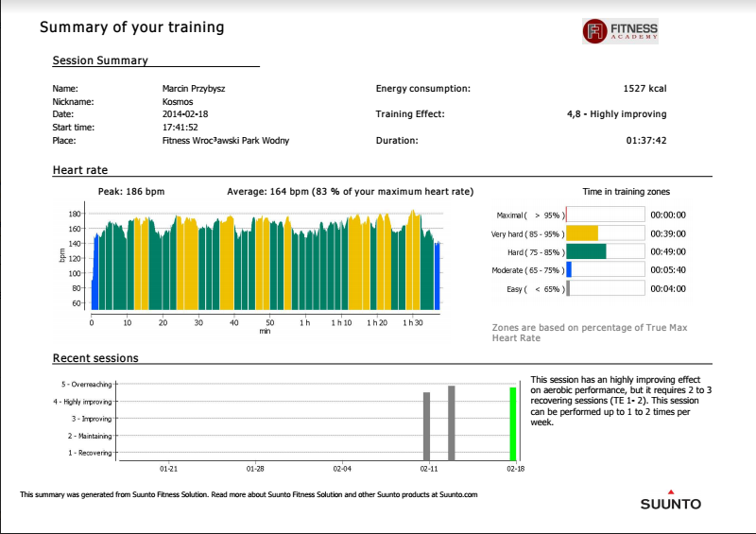Screen dimensions: 756x534
Task: Click 'Very hard ( 85 - 95% )' label
Action: 527,234
